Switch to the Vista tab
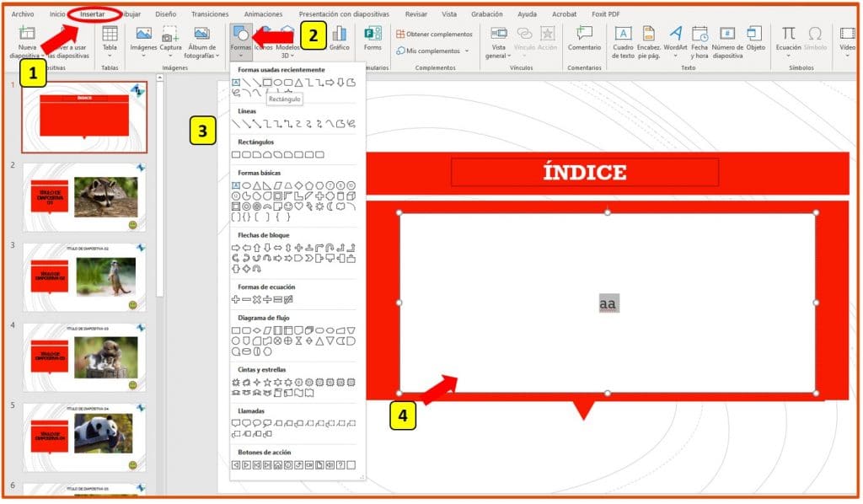 coord(449,13)
